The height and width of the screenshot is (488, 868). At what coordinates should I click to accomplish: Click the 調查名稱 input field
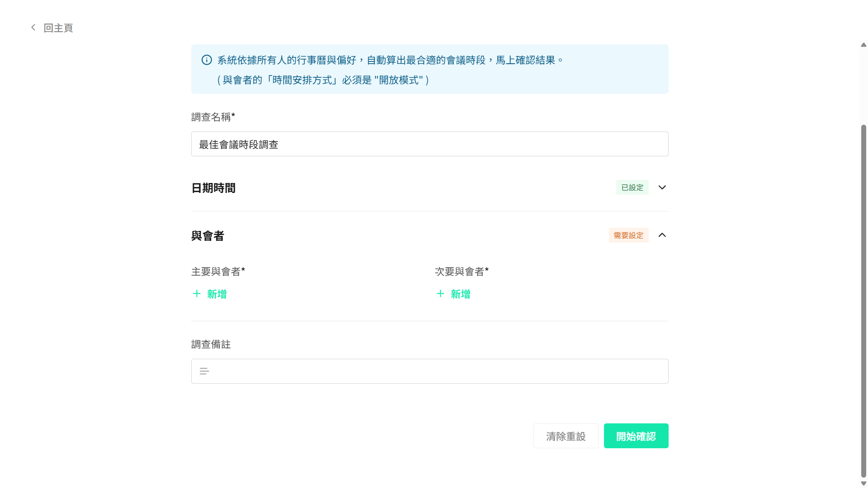pyautogui.click(x=429, y=144)
